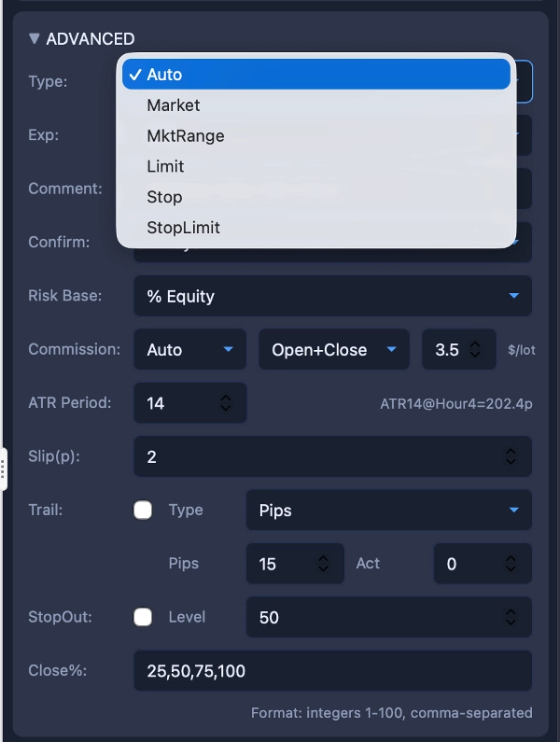Enable the Trail checkbox
Image resolution: width=560 pixels, height=742 pixels.
(143, 511)
